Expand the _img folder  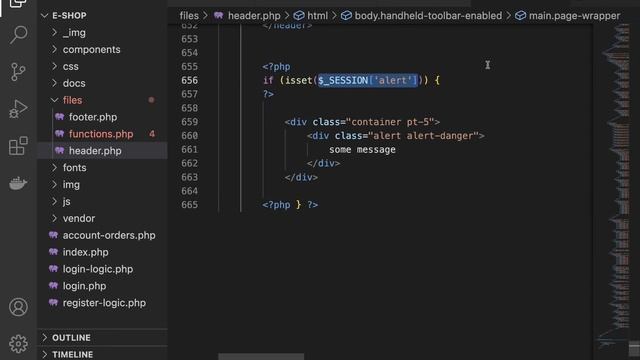tap(54, 33)
